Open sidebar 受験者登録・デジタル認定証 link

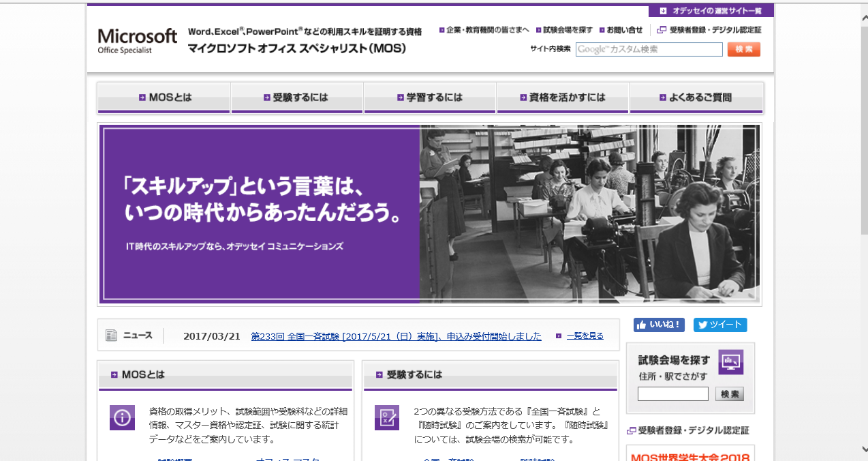pyautogui.click(x=688, y=430)
